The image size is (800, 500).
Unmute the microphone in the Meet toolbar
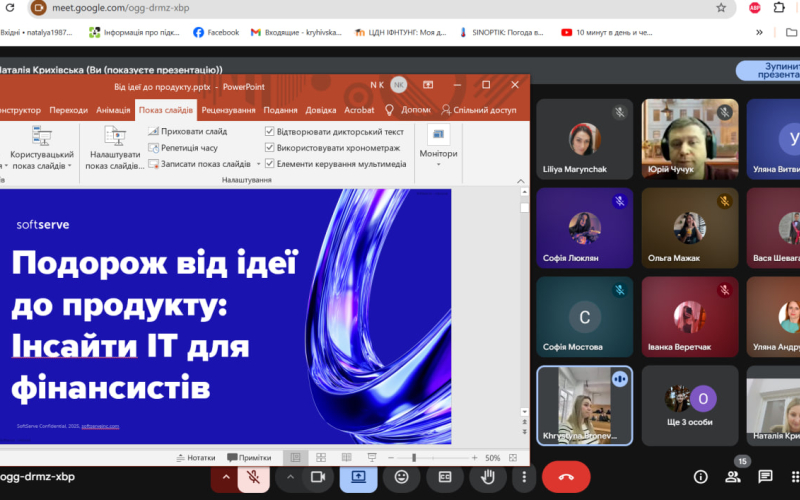point(254,477)
